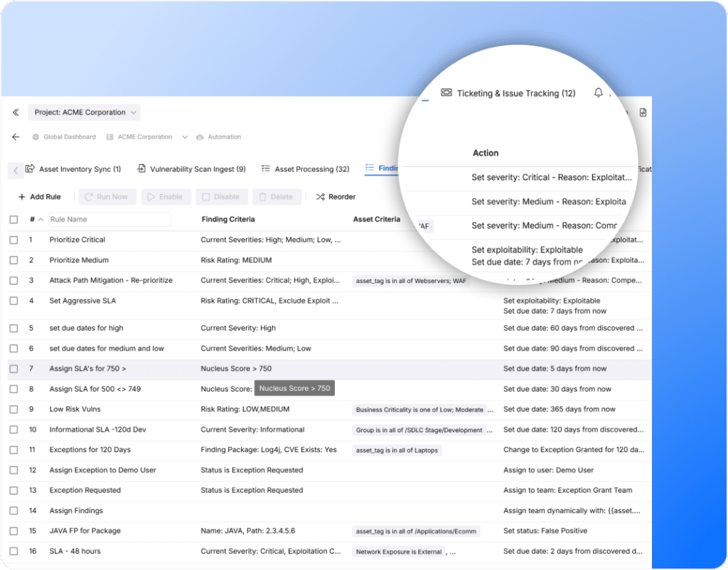Click the Ticketing & Issue Tracking ticket icon
This screenshot has height=570, width=728.
coord(446,93)
